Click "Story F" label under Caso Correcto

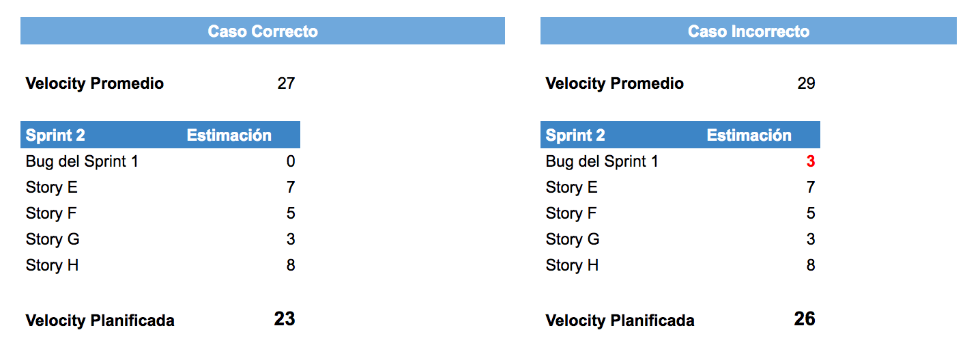pyautogui.click(x=51, y=214)
